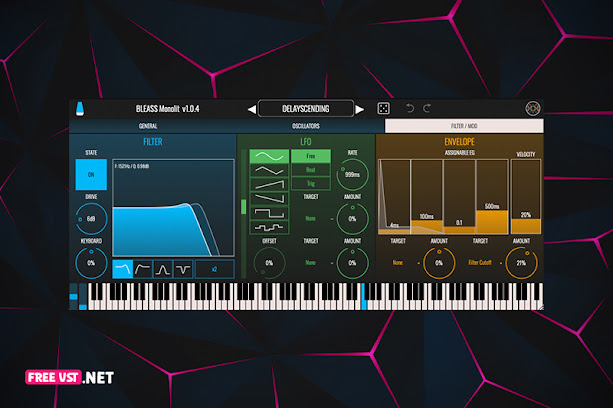This screenshot has height=408, width=613.
Task: Choose the low-pass filter type
Action: [122, 269]
